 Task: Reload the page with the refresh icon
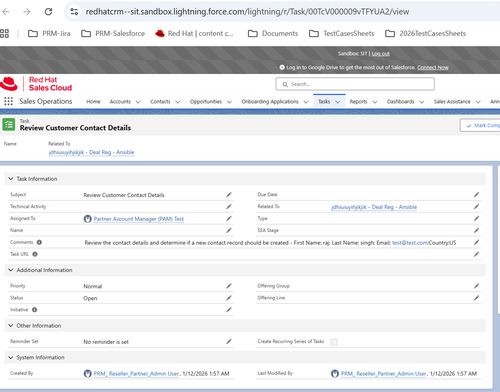[48, 12]
